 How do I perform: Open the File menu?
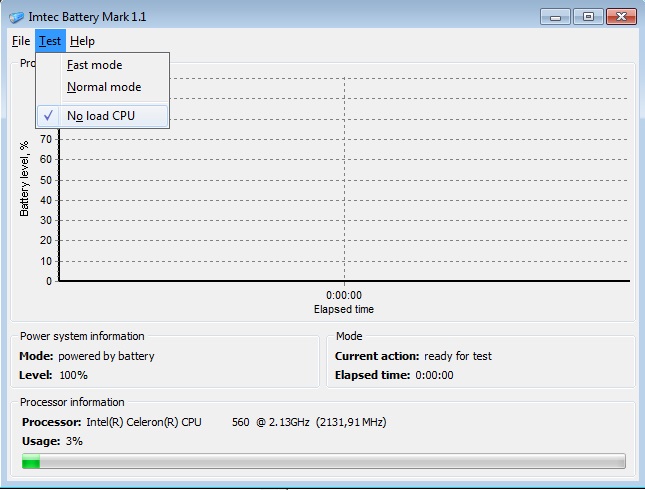(20, 41)
